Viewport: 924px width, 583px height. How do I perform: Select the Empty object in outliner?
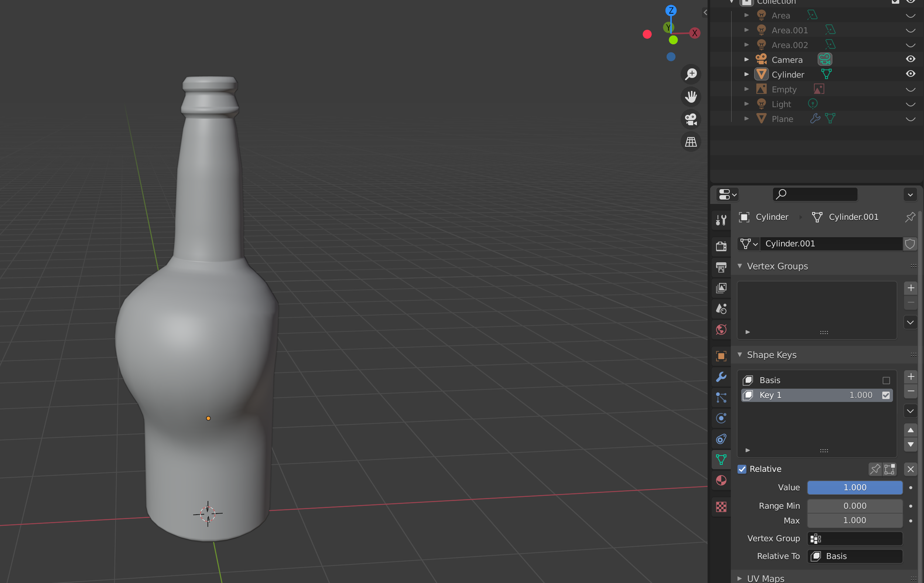784,89
